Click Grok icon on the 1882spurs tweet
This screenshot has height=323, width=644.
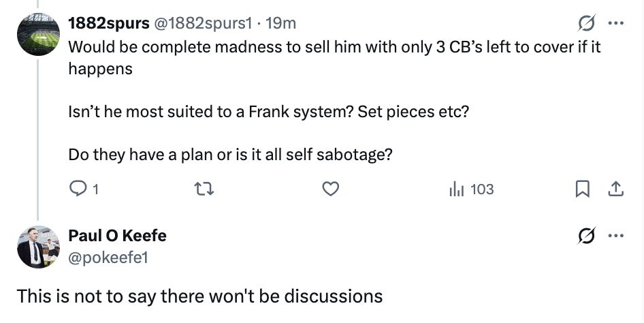pyautogui.click(x=583, y=24)
